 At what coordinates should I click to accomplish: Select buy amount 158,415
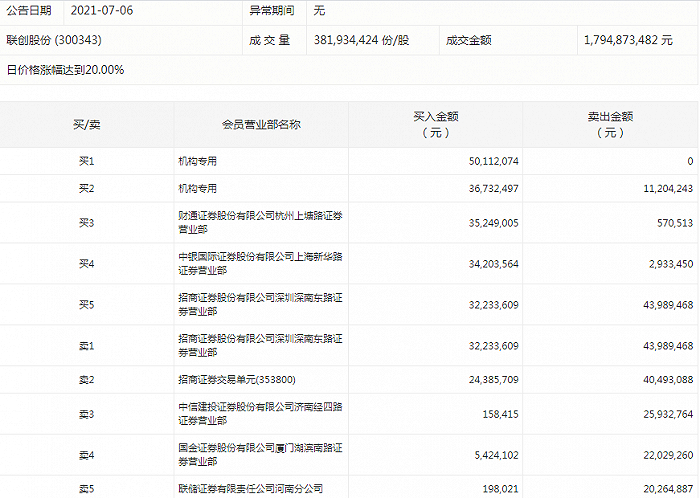pos(500,414)
